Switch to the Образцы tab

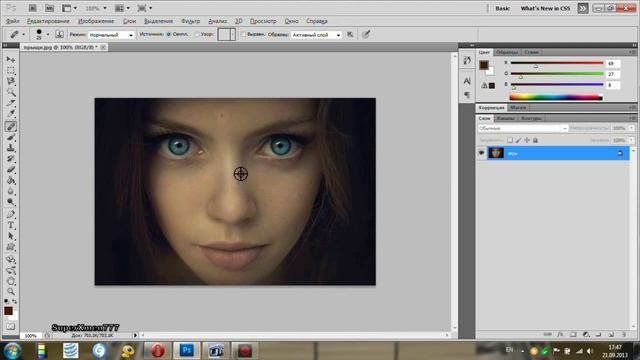coord(507,52)
